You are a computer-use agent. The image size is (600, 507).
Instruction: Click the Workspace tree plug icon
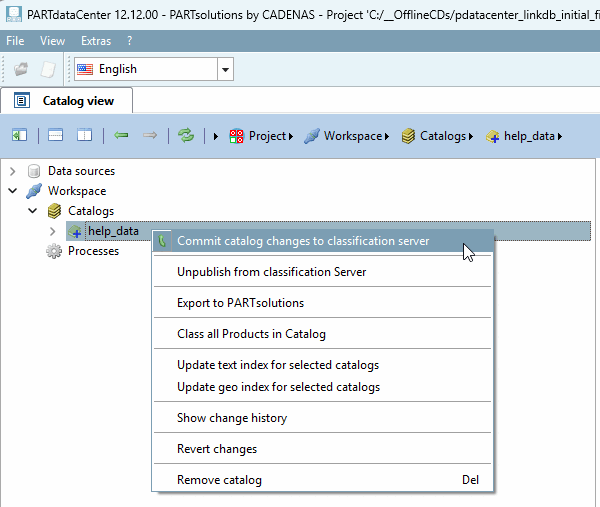pyautogui.click(x=34, y=191)
